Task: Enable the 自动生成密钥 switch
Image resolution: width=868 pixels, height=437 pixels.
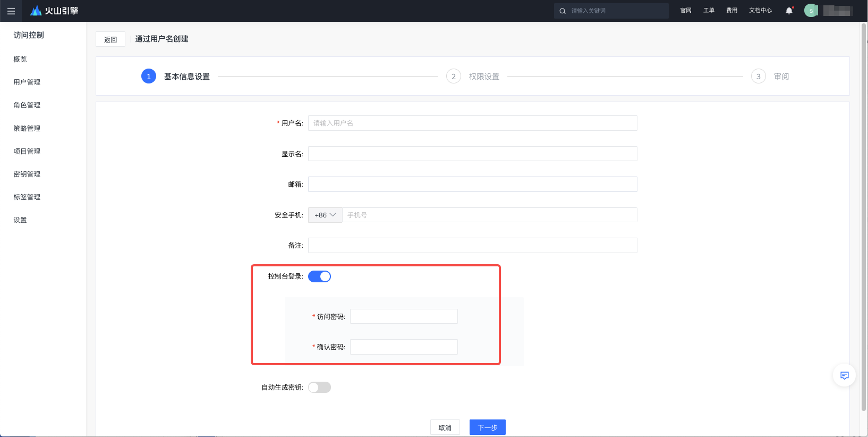Action: pyautogui.click(x=319, y=388)
